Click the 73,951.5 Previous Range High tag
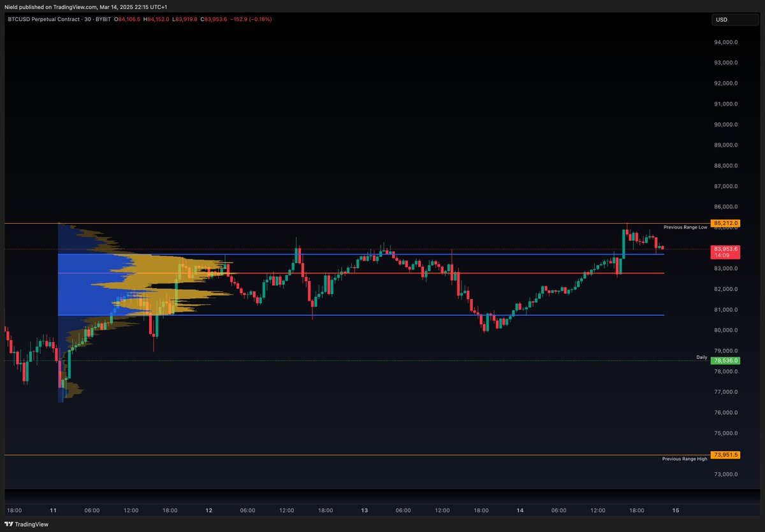The height and width of the screenshot is (532, 765). (x=725, y=454)
